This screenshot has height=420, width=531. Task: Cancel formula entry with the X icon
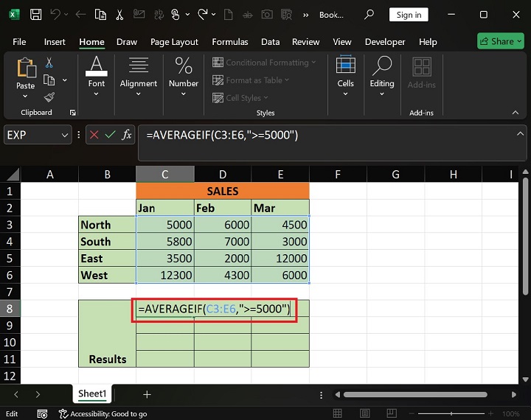(94, 135)
